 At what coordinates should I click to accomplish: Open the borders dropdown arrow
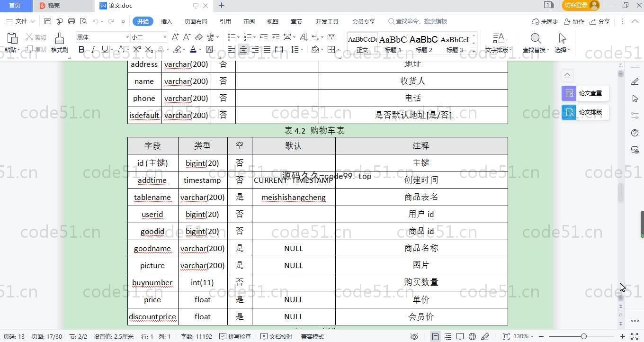(x=338, y=50)
